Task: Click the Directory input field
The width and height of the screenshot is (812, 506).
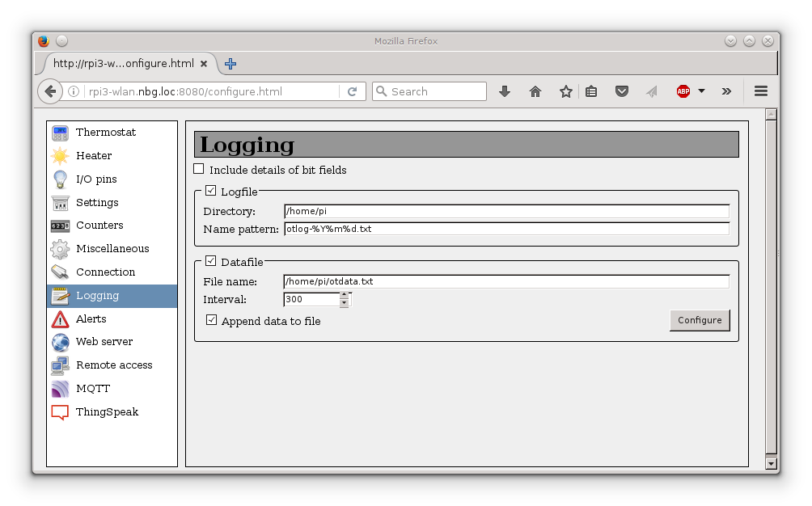Action: click(x=506, y=211)
